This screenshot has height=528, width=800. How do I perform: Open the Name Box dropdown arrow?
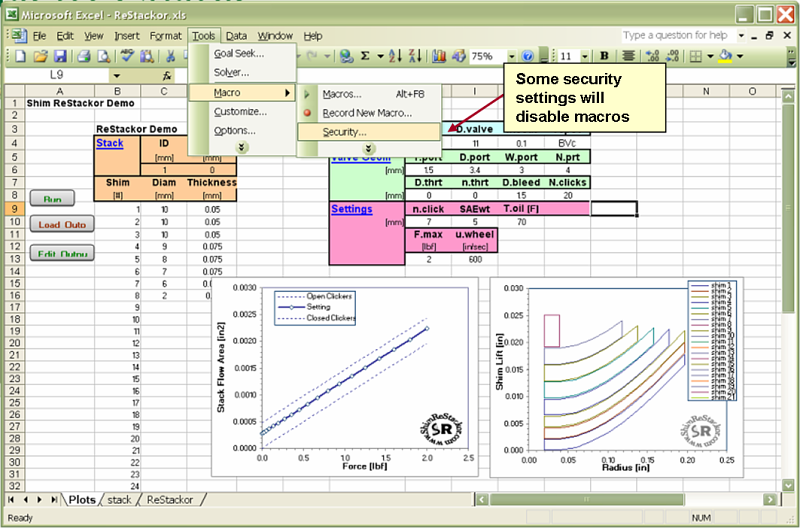pos(116,76)
